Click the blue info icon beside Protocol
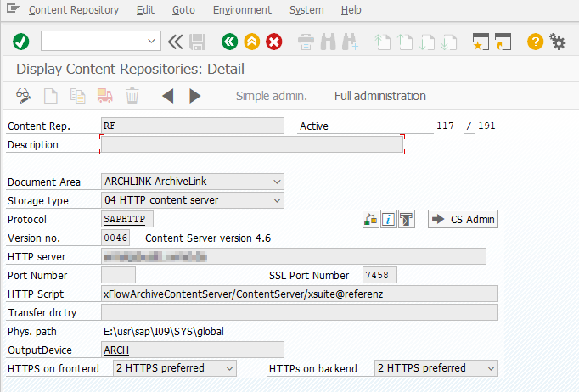This screenshot has width=579, height=392. [x=388, y=220]
